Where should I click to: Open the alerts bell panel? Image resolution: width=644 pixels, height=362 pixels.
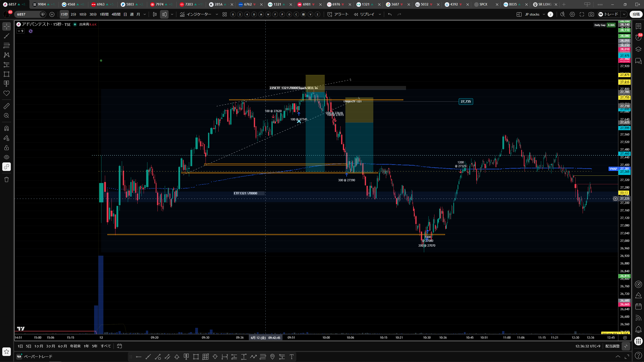click(x=638, y=329)
